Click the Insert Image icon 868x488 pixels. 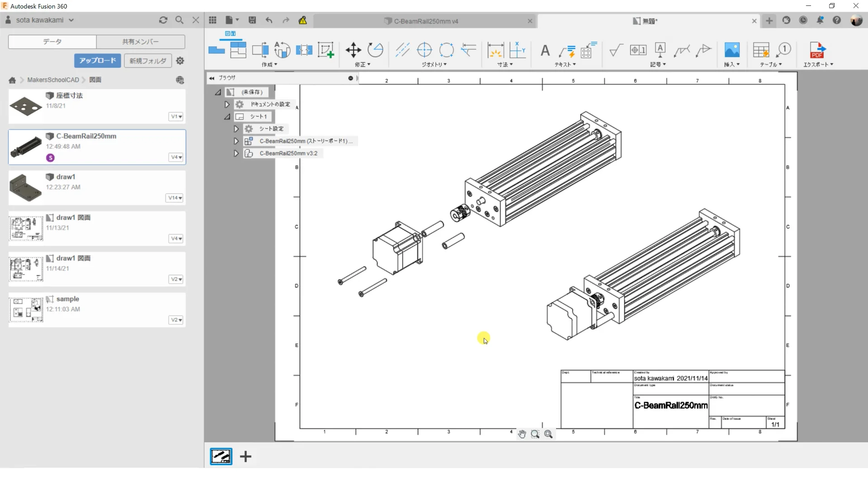click(x=732, y=50)
